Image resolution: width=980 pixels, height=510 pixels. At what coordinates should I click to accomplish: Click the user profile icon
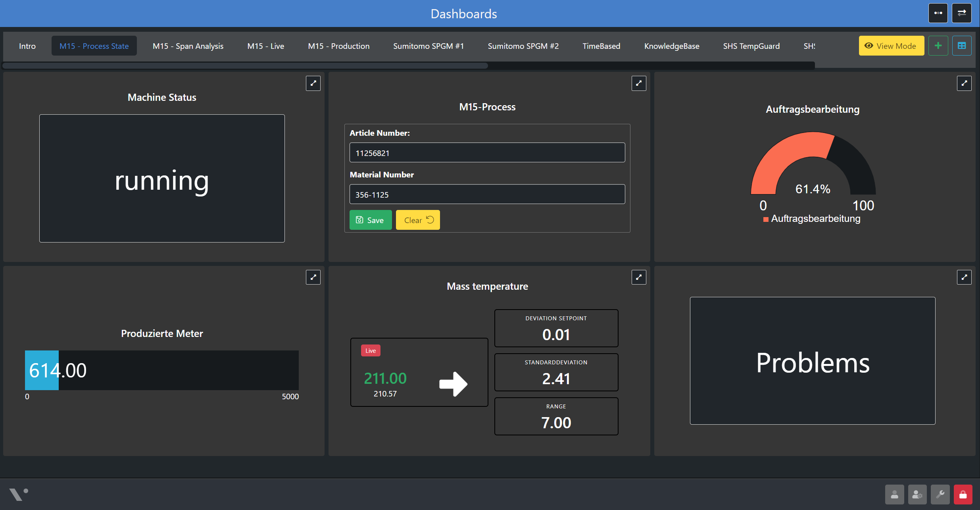pos(894,495)
